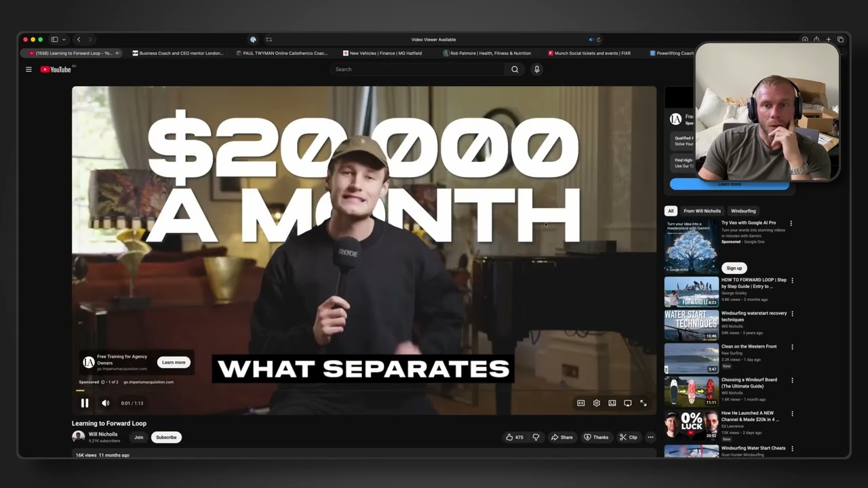Play the HOW TO FORWARD LOOP thumbnail

tap(691, 291)
